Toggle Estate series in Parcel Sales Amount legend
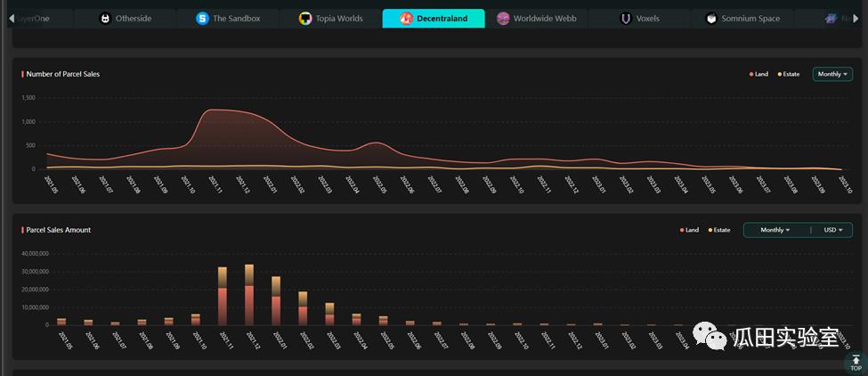 pyautogui.click(x=719, y=230)
